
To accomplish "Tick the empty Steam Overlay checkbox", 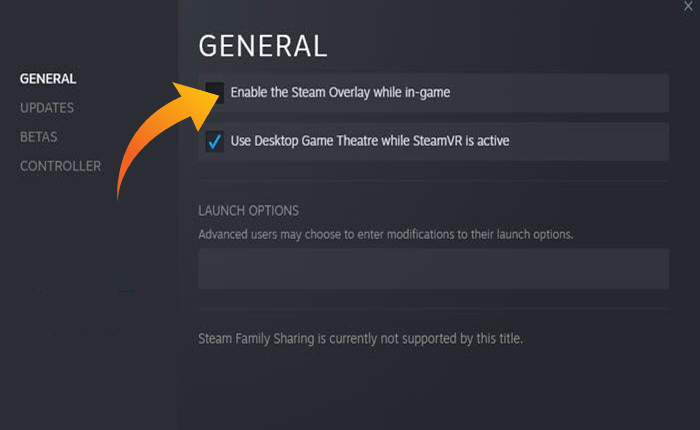I will point(215,92).
